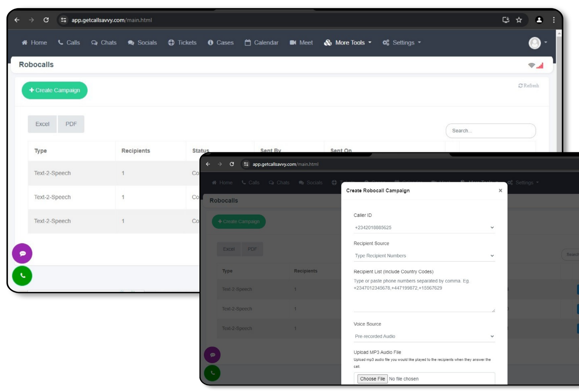The height and width of the screenshot is (392, 579).
Task: Open Tickets in rear window navbar
Action: pos(182,43)
